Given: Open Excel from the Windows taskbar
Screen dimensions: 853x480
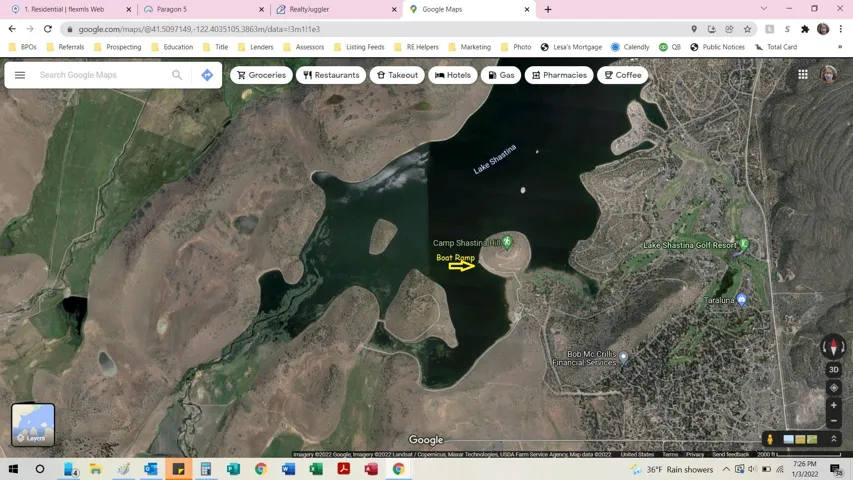Looking at the screenshot, I should (316, 469).
